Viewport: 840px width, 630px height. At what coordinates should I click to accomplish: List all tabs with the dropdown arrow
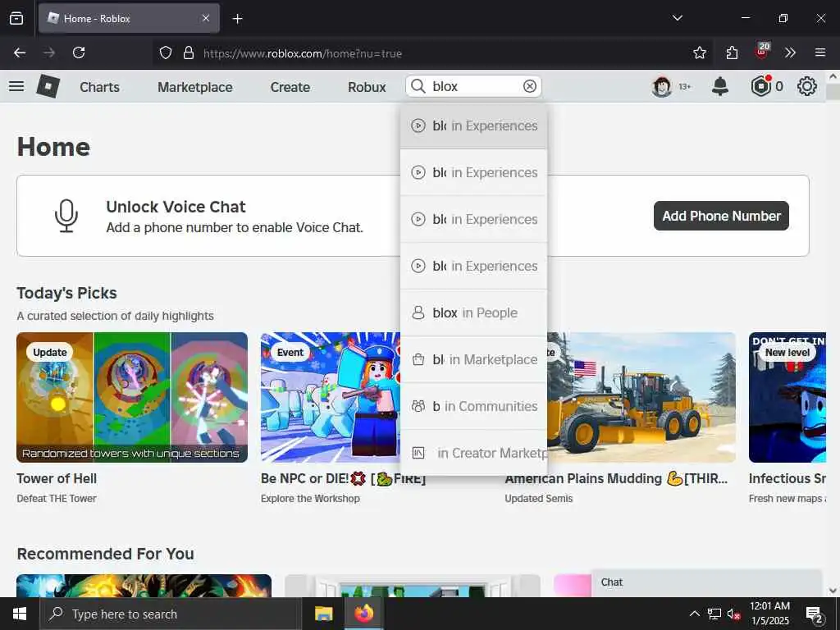tap(677, 18)
